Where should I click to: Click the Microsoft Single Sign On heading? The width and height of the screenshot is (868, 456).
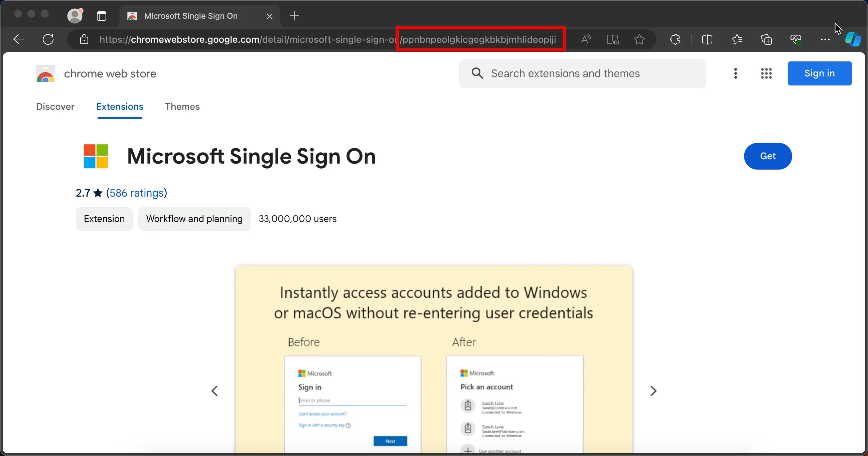point(251,156)
